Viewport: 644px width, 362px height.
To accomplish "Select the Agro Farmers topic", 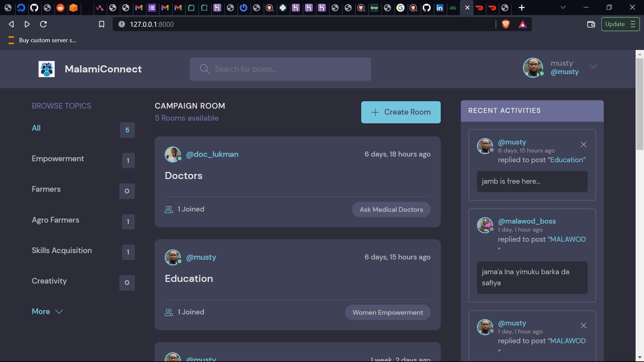I will point(55,220).
